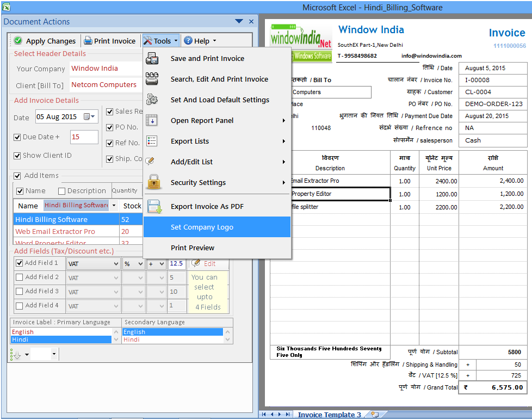This screenshot has height=420, width=532.
Task: Close the Document Actions pane
Action: 251,21
